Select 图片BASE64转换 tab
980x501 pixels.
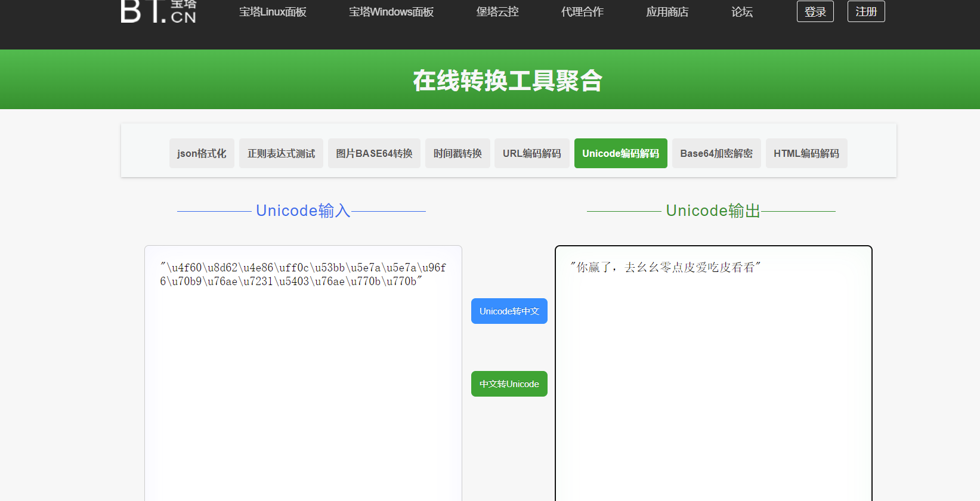[374, 153]
